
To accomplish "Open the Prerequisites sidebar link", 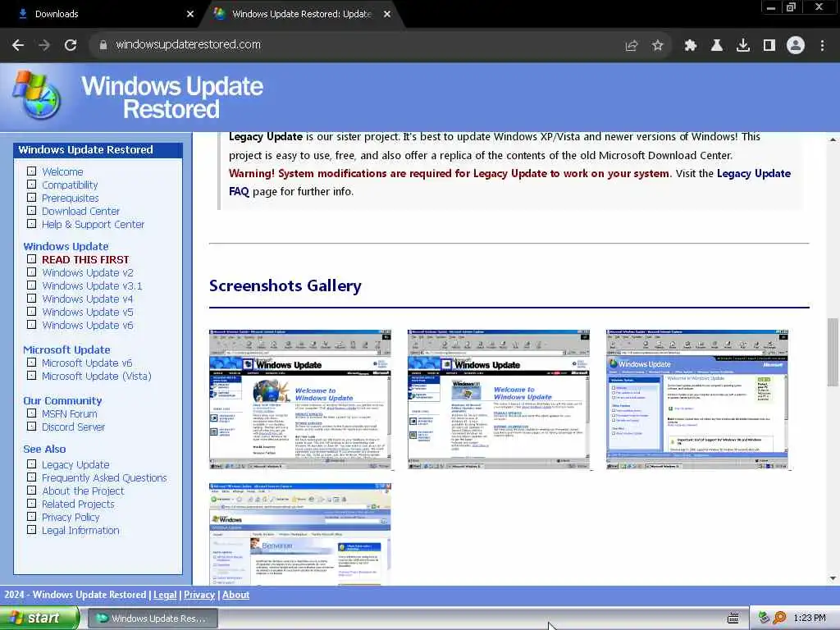I will coord(71,199).
